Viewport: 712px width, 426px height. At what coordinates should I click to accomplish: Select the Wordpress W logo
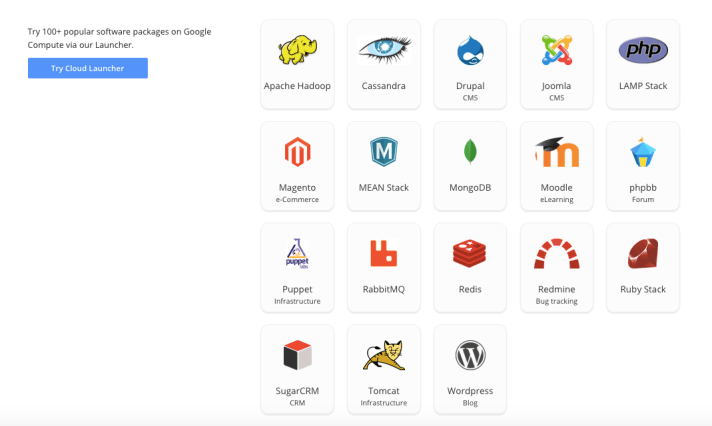pos(470,355)
